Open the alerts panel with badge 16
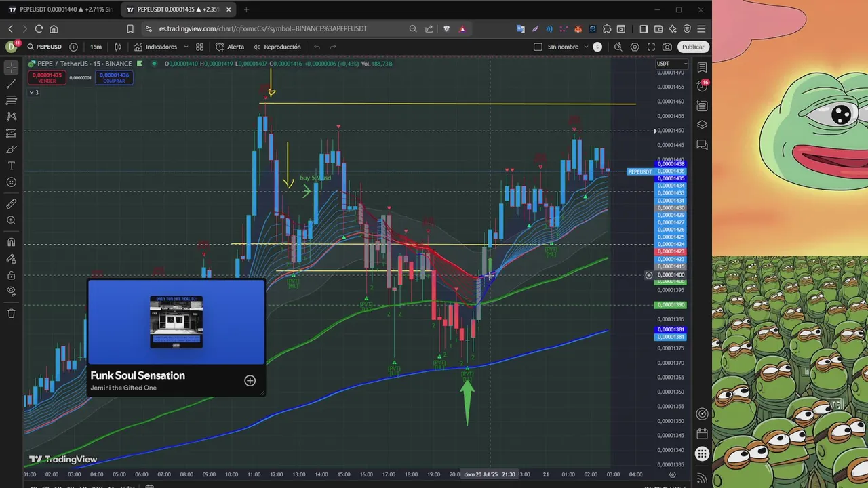Image resolution: width=868 pixels, height=488 pixels. (x=702, y=86)
